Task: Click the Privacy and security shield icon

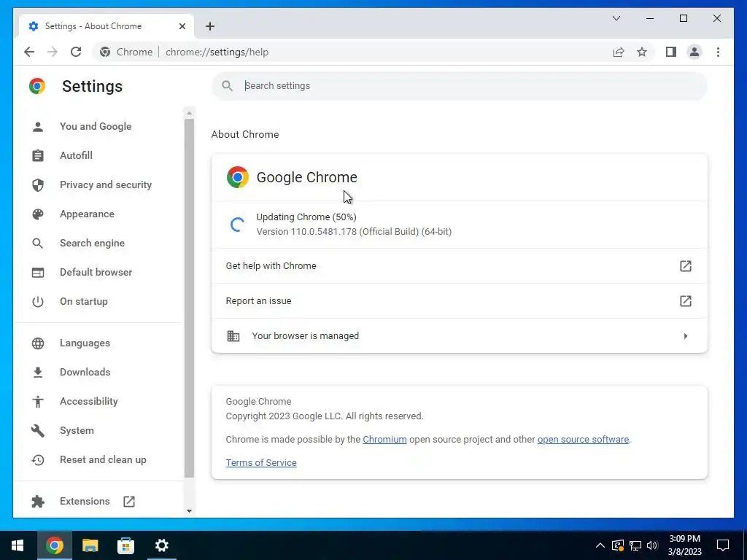Action: tap(38, 184)
